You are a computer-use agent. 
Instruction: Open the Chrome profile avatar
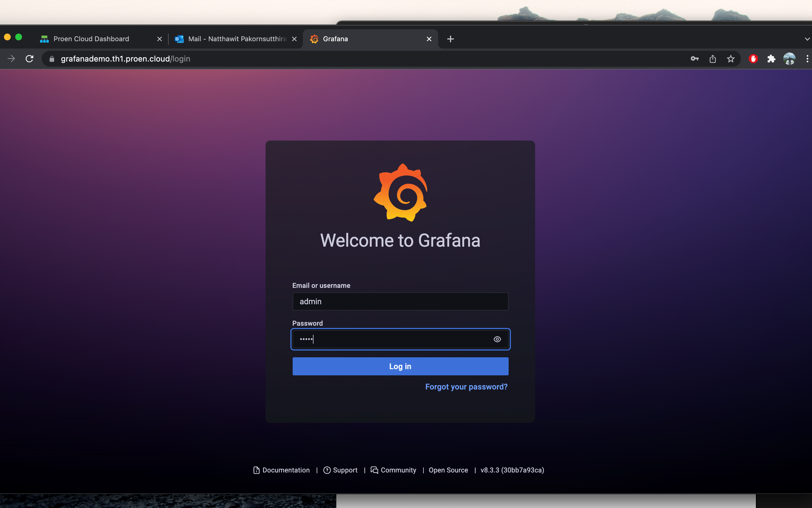pos(789,59)
